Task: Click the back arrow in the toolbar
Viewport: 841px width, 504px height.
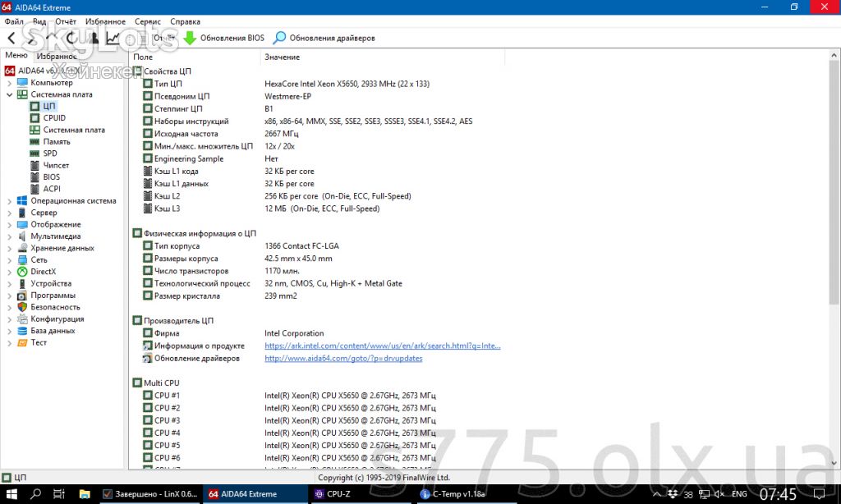Action: [x=11, y=38]
